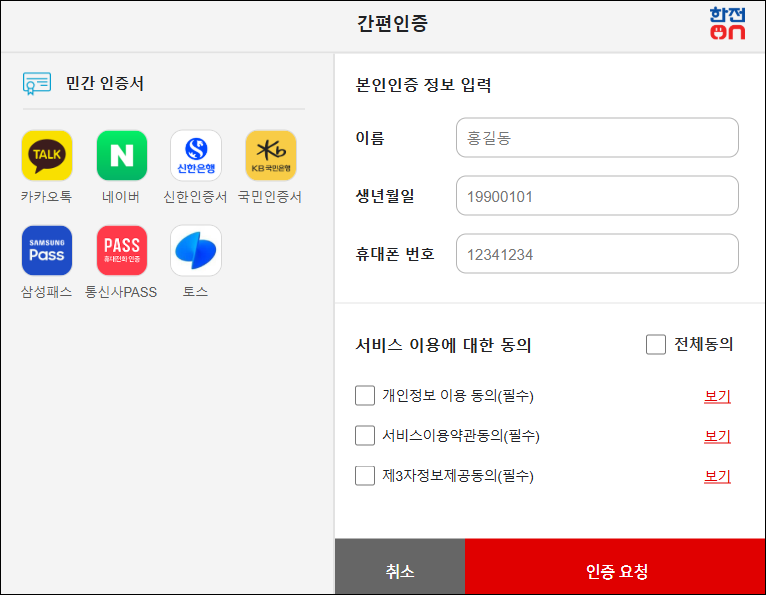Click the 토스 label text
This screenshot has width=766, height=595.
(195, 292)
